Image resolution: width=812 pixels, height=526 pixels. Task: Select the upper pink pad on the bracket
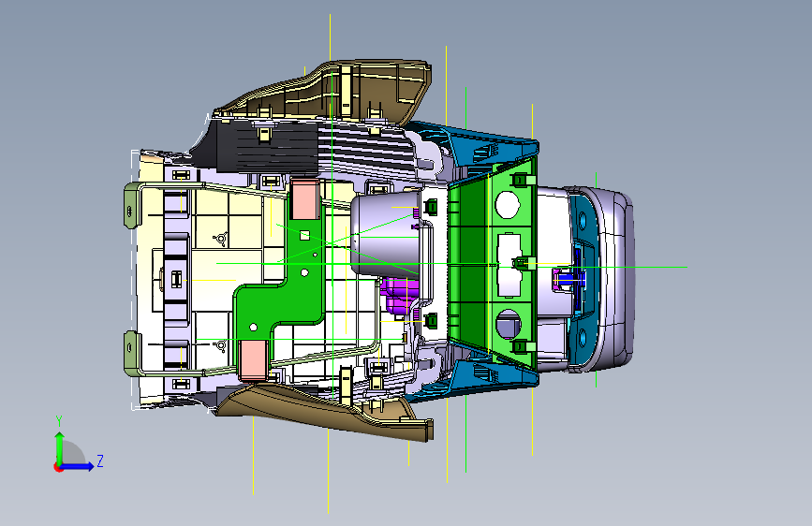304,198
